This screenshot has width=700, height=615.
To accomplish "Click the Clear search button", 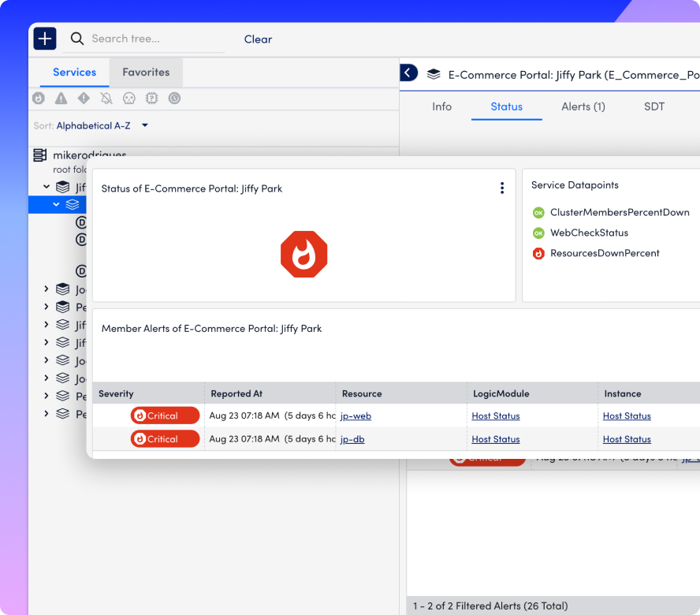I will (x=258, y=39).
